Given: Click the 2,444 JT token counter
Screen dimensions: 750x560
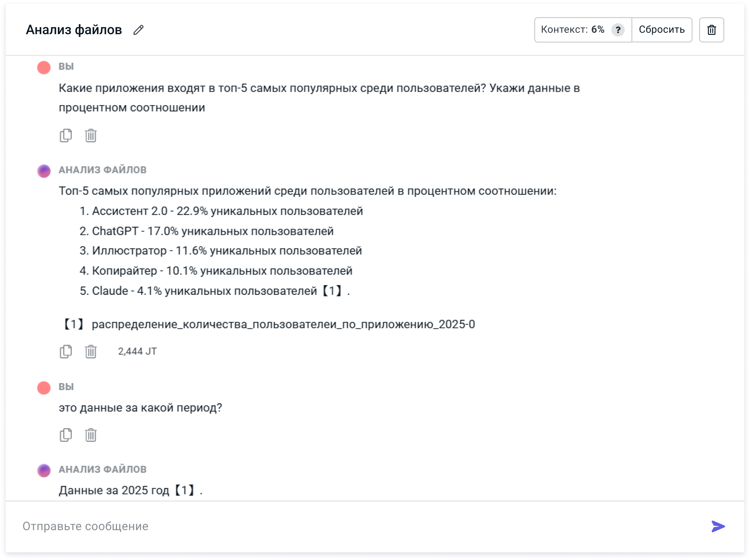Looking at the screenshot, I should (x=137, y=351).
